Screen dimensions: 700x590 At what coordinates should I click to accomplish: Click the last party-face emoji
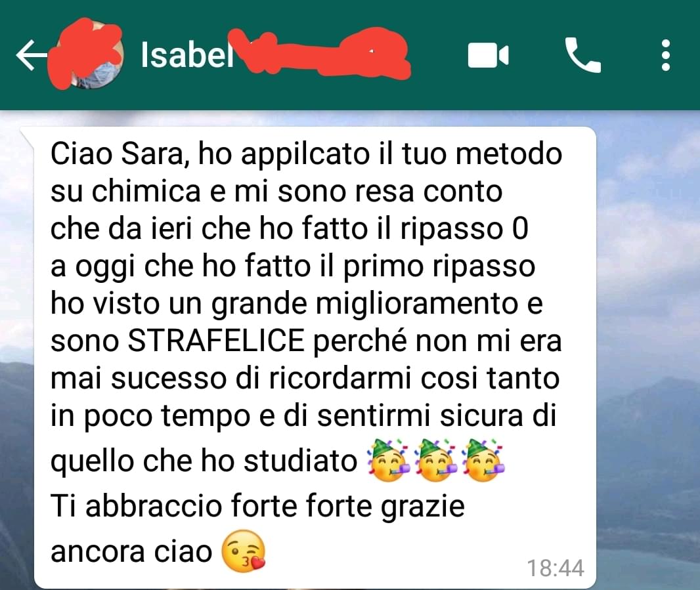click(x=483, y=461)
